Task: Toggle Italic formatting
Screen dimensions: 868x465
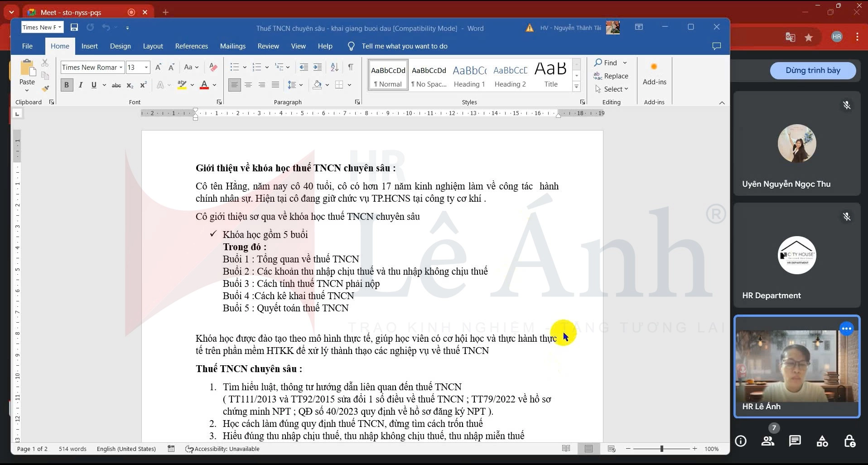Action: coord(81,85)
